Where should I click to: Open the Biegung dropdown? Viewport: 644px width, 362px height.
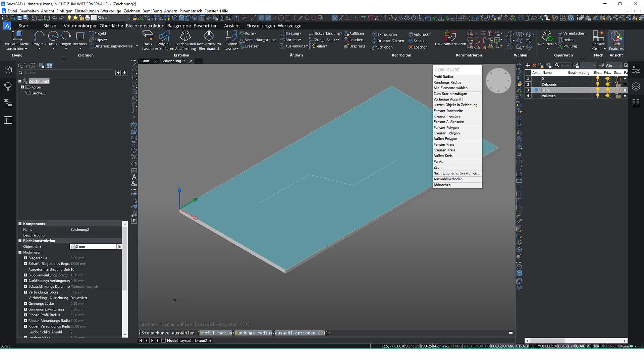click(x=291, y=34)
